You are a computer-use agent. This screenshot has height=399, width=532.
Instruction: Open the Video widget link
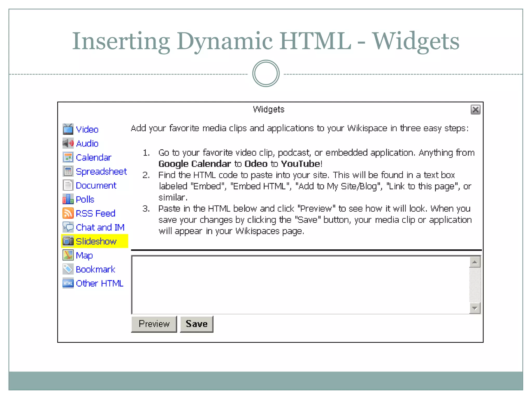pyautogui.click(x=87, y=129)
